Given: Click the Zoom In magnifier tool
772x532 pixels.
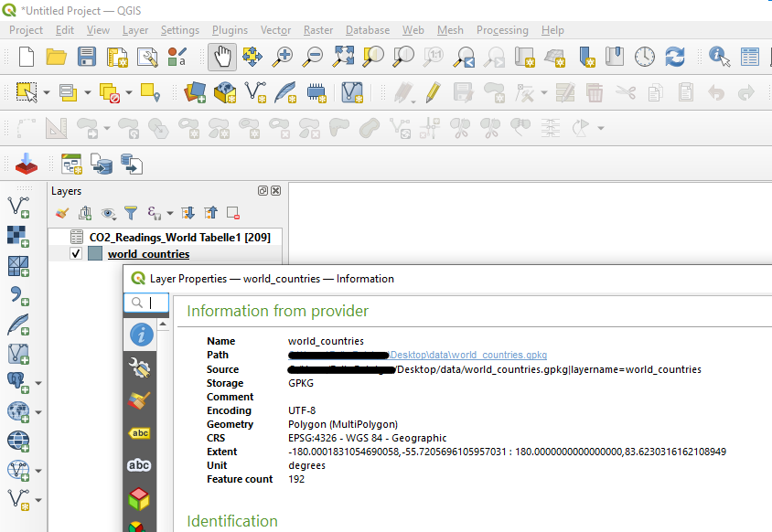Looking at the screenshot, I should [x=283, y=57].
